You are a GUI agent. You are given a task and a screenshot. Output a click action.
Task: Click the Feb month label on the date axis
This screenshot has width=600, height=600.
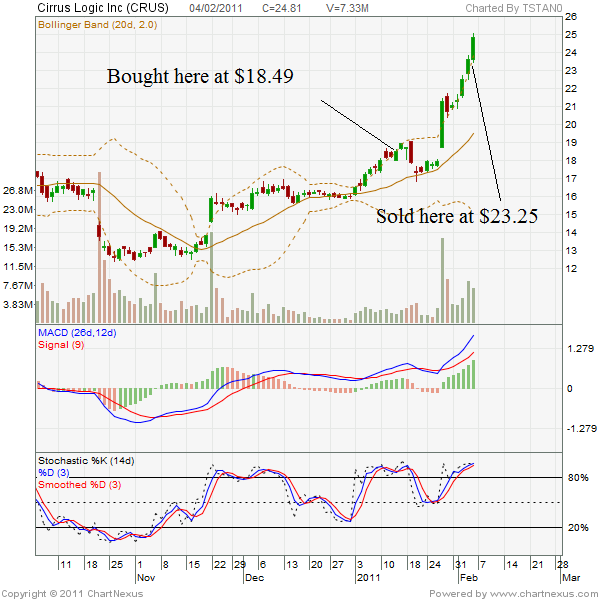469,577
